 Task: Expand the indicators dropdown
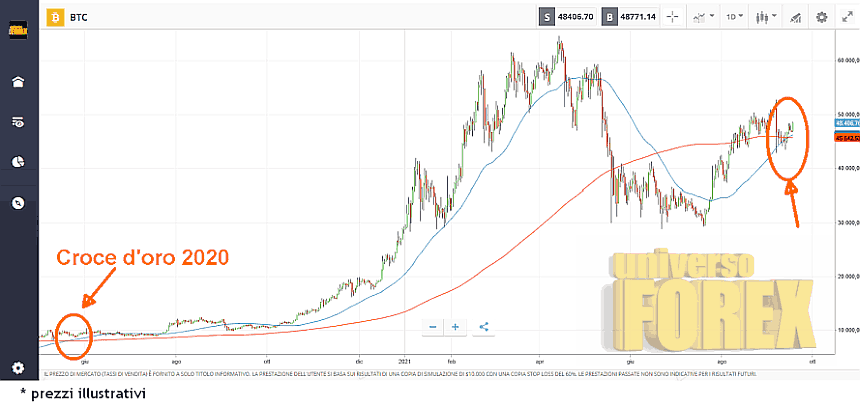[703, 17]
